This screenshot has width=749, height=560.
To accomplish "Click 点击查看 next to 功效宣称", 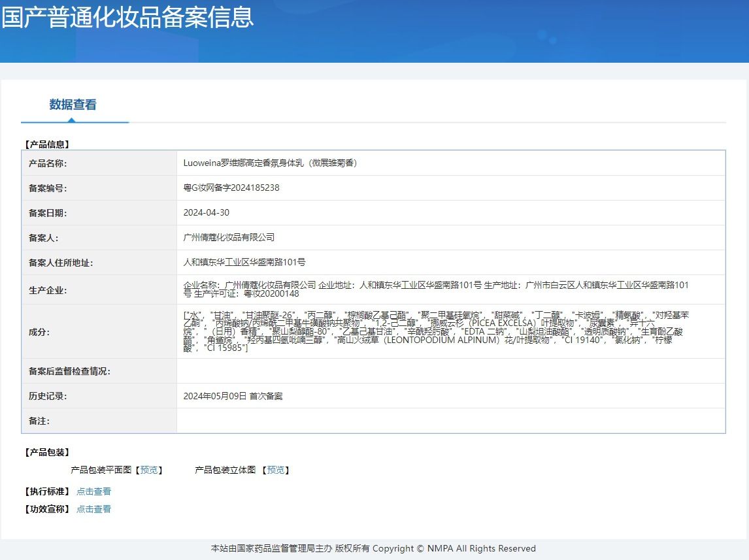I will 93,509.
